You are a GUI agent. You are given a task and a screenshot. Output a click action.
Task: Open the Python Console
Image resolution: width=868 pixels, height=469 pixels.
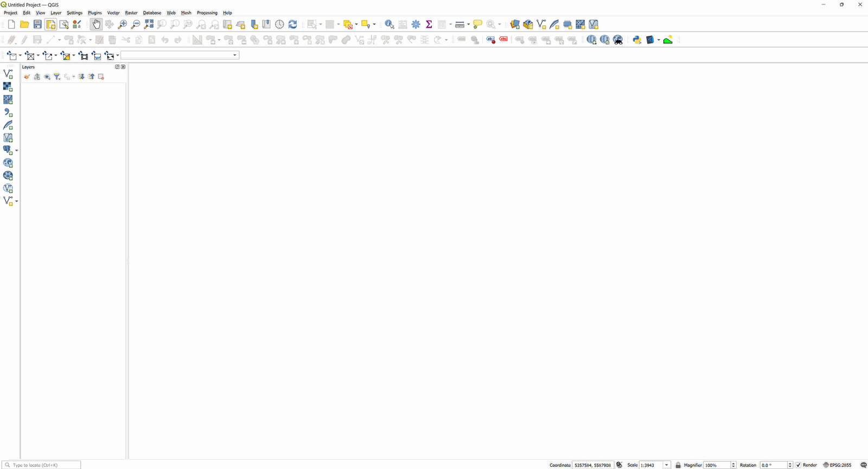[x=637, y=40]
